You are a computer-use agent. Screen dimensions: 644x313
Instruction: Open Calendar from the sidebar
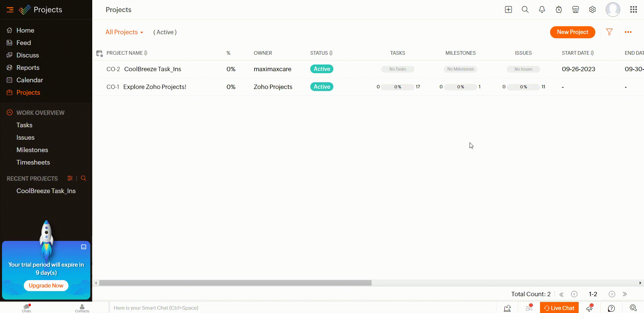point(30,80)
